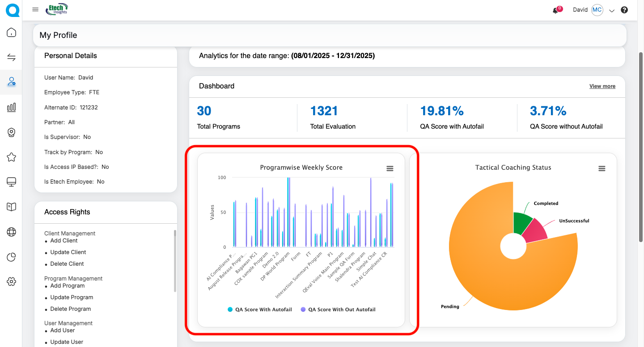Open the settings gear sidebar icon
The image size is (644, 347).
12,281
